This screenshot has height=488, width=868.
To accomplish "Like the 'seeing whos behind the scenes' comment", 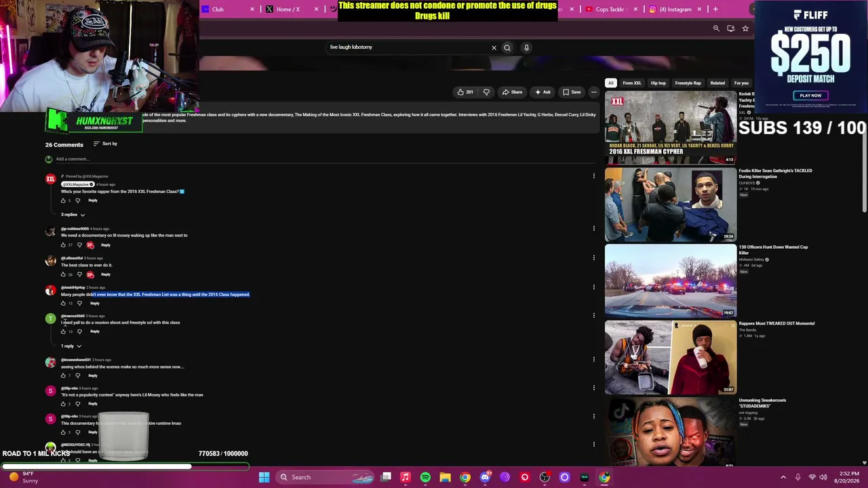I will tap(64, 375).
